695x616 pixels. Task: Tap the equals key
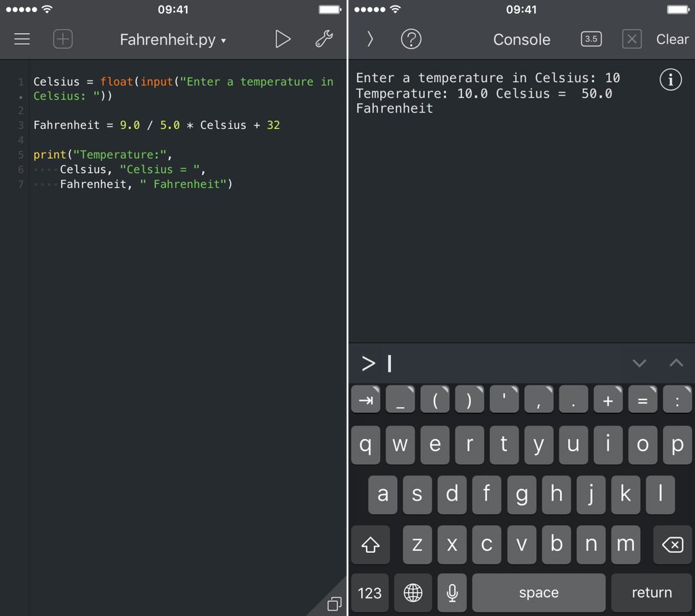(x=643, y=400)
